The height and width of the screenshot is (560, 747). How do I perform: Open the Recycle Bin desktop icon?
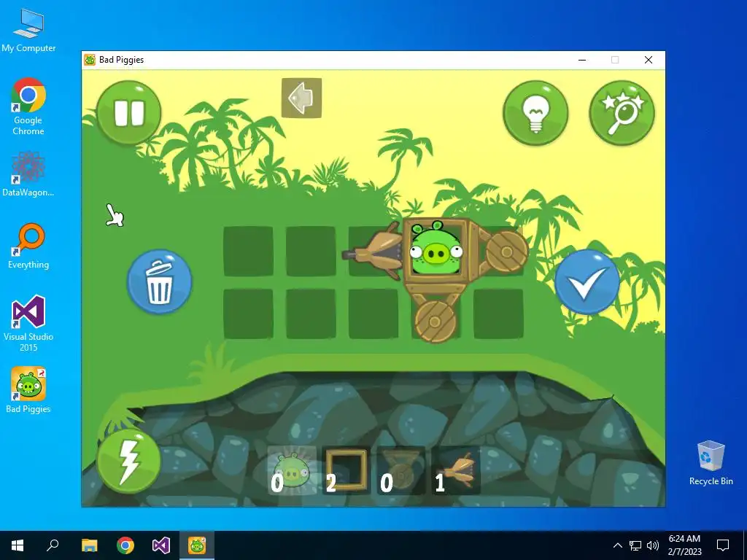[711, 463]
